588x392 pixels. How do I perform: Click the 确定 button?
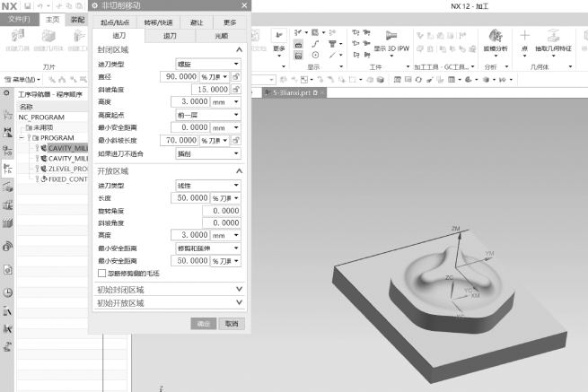203,323
